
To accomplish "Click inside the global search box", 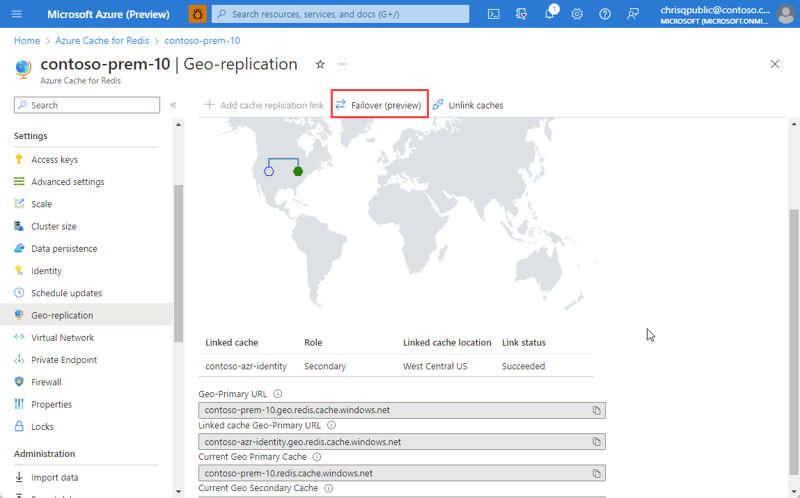I will 340,14.
